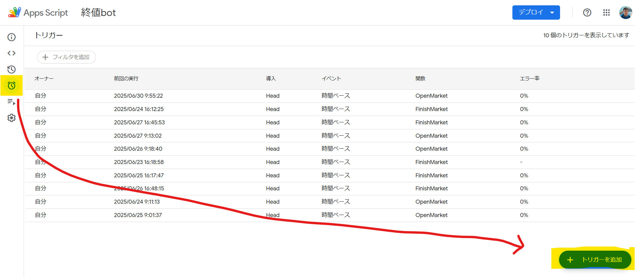The width and height of the screenshot is (644, 277).
Task: Select the trigger run 2025/06/27 9:13:02
Action: (x=138, y=136)
